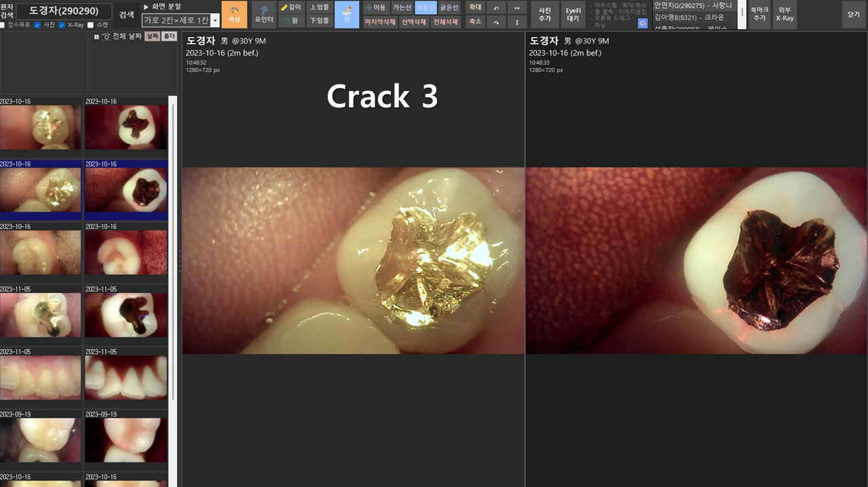Select 보통선 normal line width
The image size is (868, 487).
tap(426, 7)
